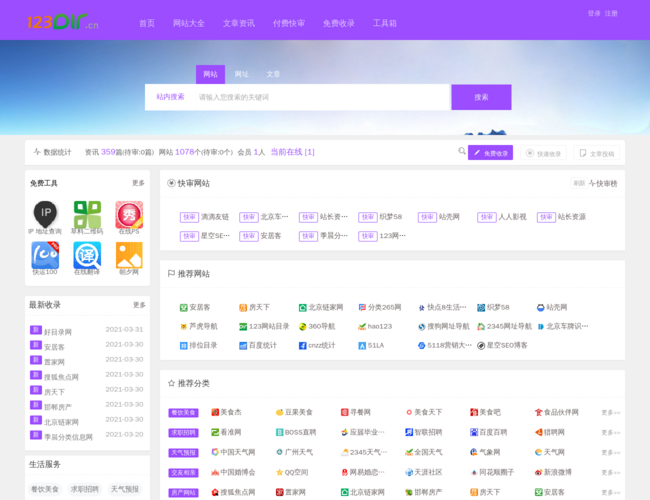650x500 pixels.
Task: Click the 刷新 refresh button
Action: (579, 183)
